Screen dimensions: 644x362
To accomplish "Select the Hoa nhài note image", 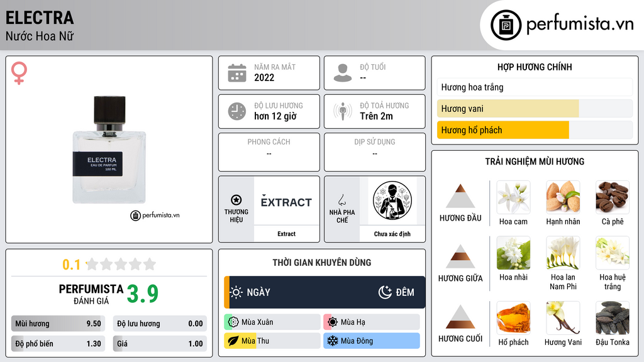I will (x=513, y=253).
